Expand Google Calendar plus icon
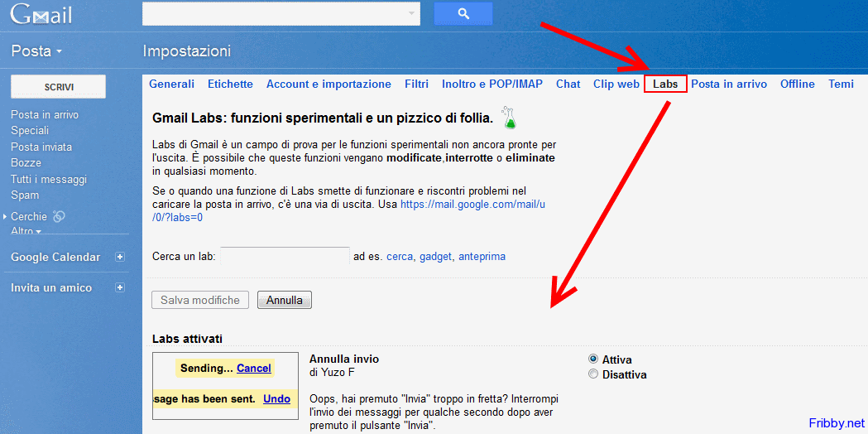868x434 pixels. coord(120,258)
